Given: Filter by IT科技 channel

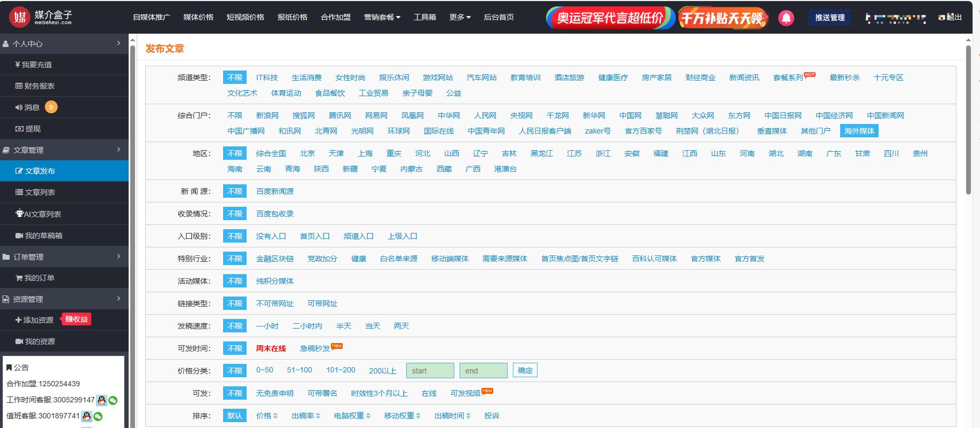Looking at the screenshot, I should (x=267, y=77).
